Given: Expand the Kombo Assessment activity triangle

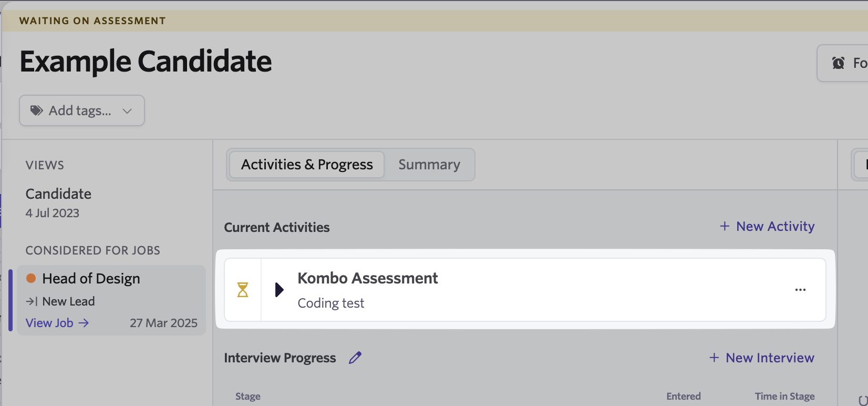Looking at the screenshot, I should 280,290.
